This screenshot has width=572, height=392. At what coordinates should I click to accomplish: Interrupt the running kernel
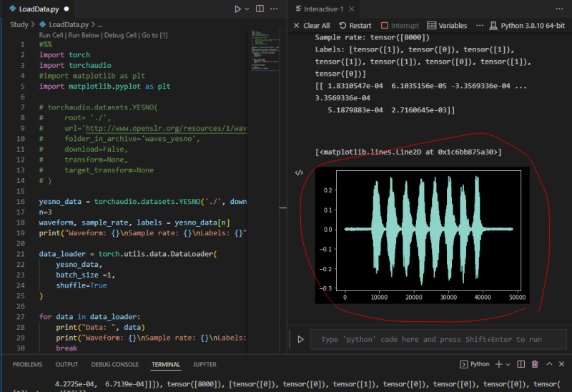[400, 26]
